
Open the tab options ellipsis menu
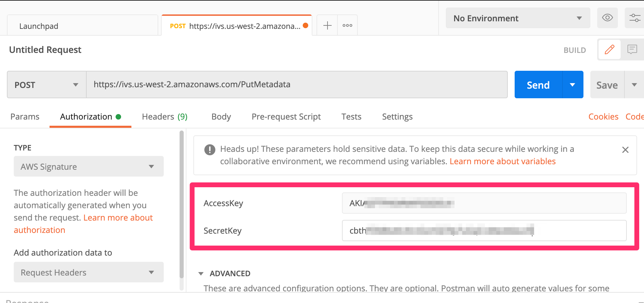[347, 25]
